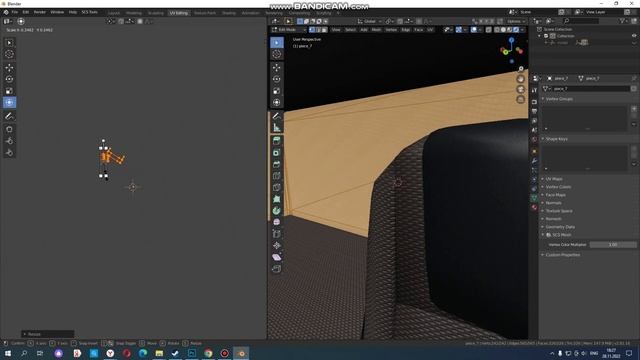Open Windows Start menu
Viewport: 640px width, 360px height.
point(8,353)
